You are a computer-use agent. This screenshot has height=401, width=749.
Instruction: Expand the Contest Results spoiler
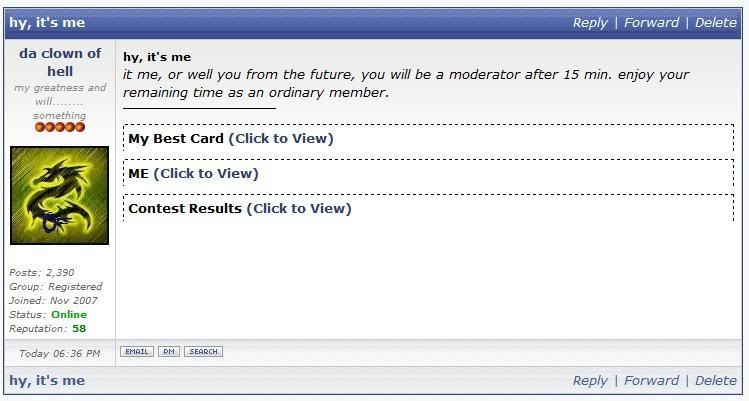[x=299, y=209]
